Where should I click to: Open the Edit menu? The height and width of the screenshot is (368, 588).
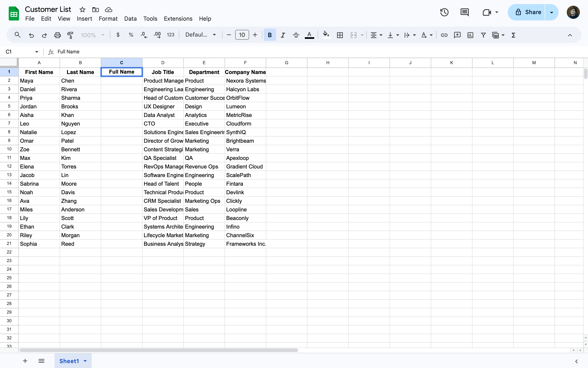pos(46,19)
